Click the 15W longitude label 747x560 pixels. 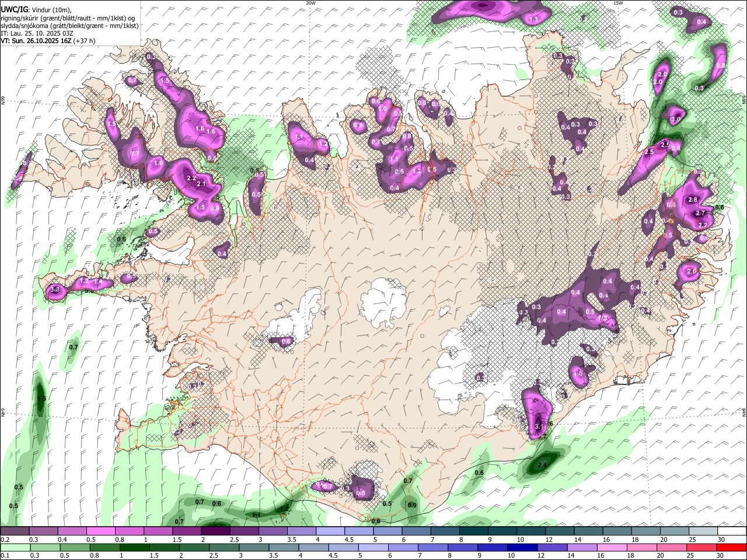pyautogui.click(x=618, y=3)
